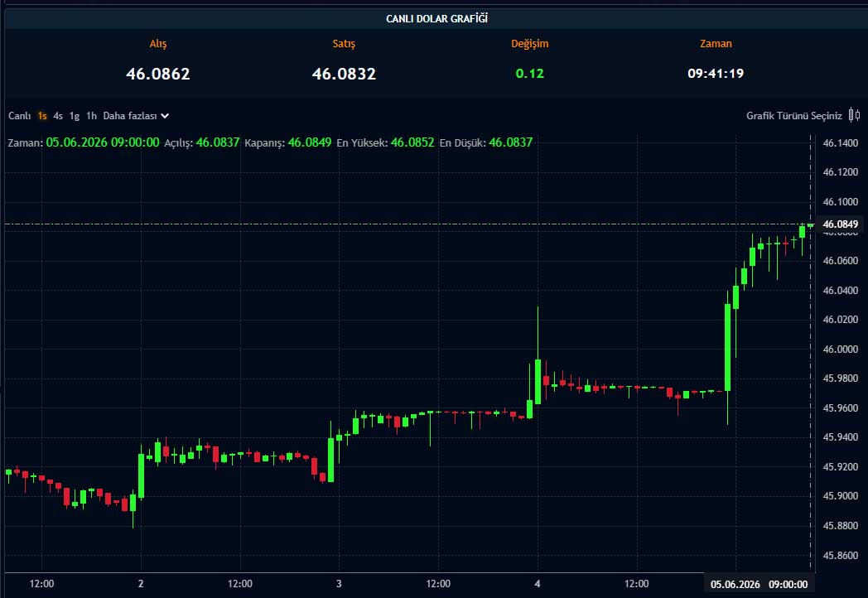Click the En Düşük value 46.0837
The height and width of the screenshot is (598, 868).
[x=510, y=142]
